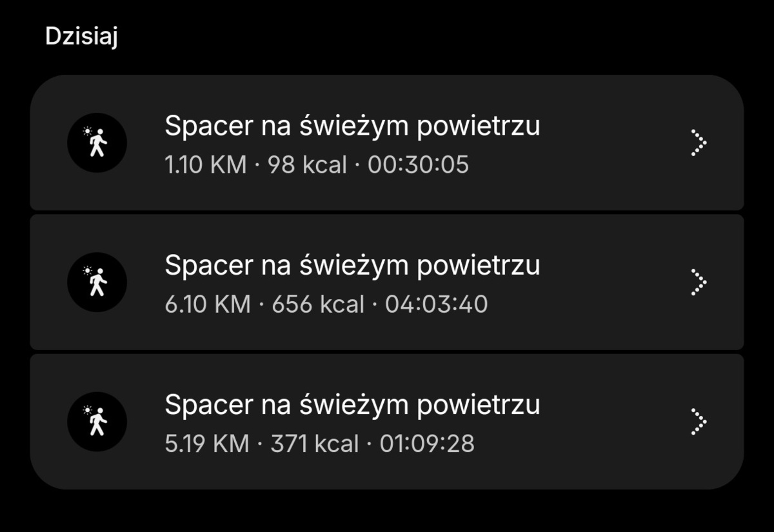
Task: Click the 371 kcal calories value
Action: [315, 444]
